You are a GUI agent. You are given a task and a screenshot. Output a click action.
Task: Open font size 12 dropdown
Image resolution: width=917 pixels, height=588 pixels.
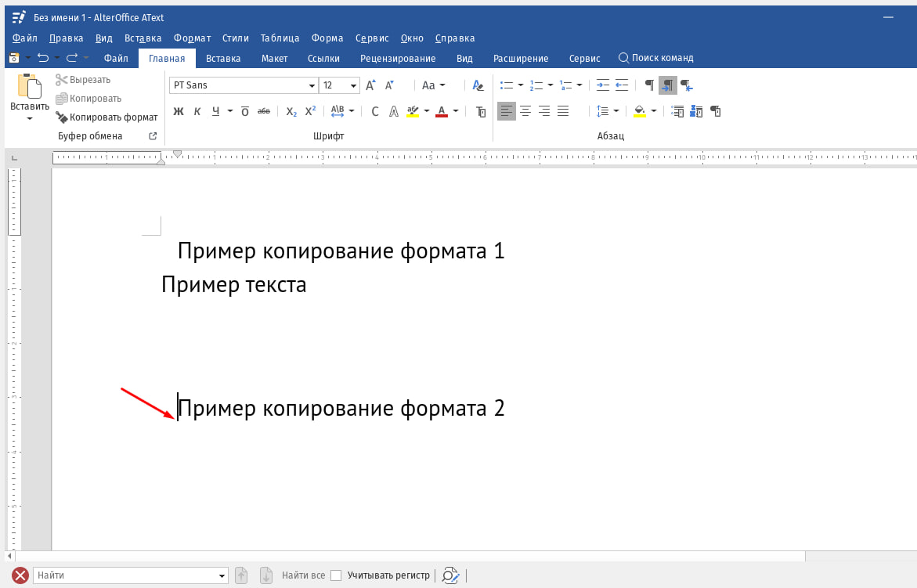pyautogui.click(x=353, y=85)
